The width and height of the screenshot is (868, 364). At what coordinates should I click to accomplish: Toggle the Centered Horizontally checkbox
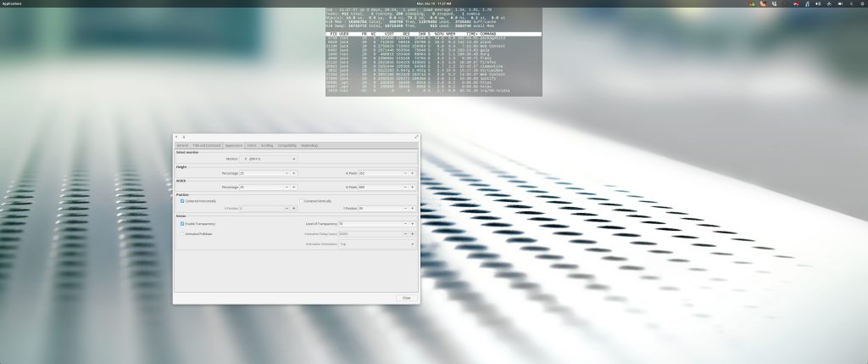182,201
